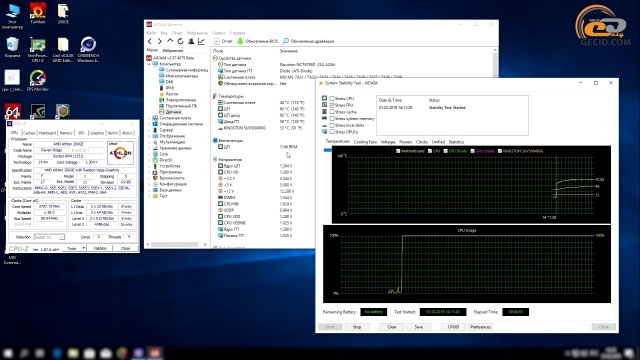Open Этот компьютер desktop icon

coord(12,16)
